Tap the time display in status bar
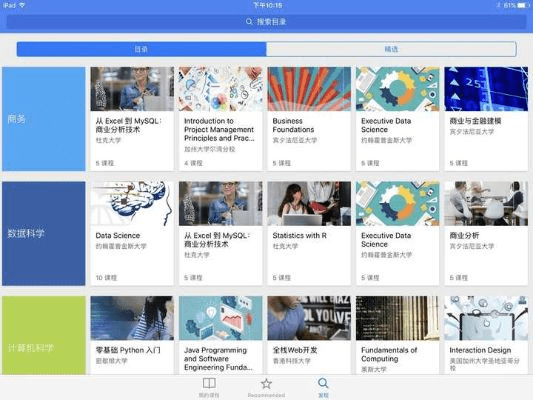Viewport: 533px width, 400px height. (x=268, y=5)
